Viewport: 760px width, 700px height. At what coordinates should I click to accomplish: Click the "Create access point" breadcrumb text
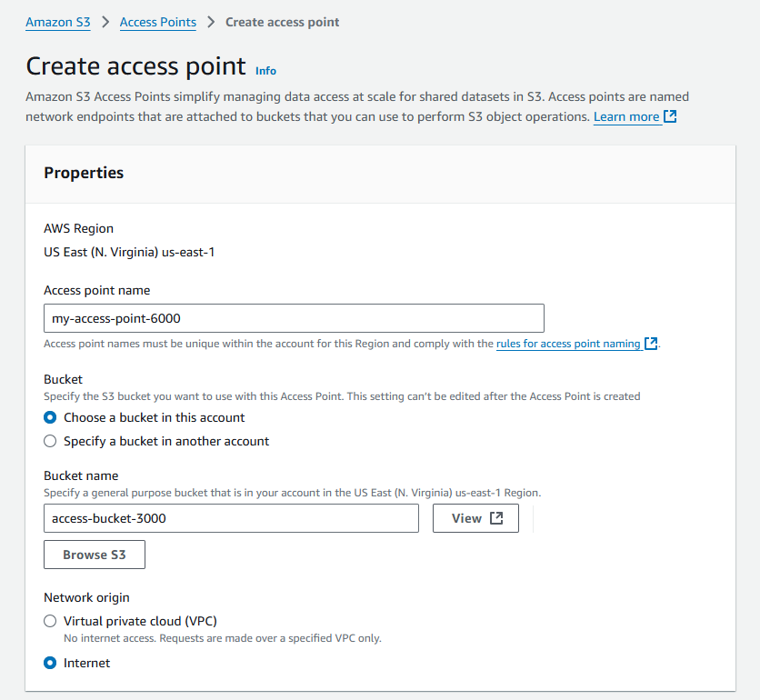click(282, 22)
